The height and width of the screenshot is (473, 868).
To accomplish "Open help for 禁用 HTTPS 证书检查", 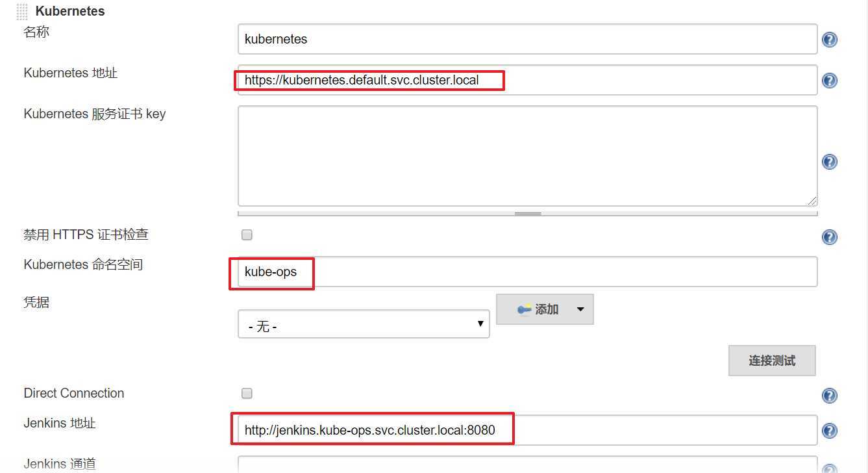I will [829, 236].
